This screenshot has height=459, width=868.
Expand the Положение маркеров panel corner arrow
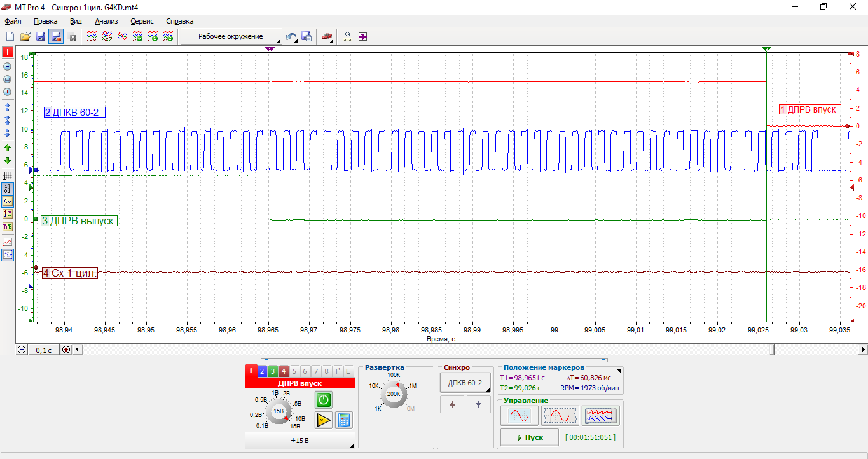[619, 369]
